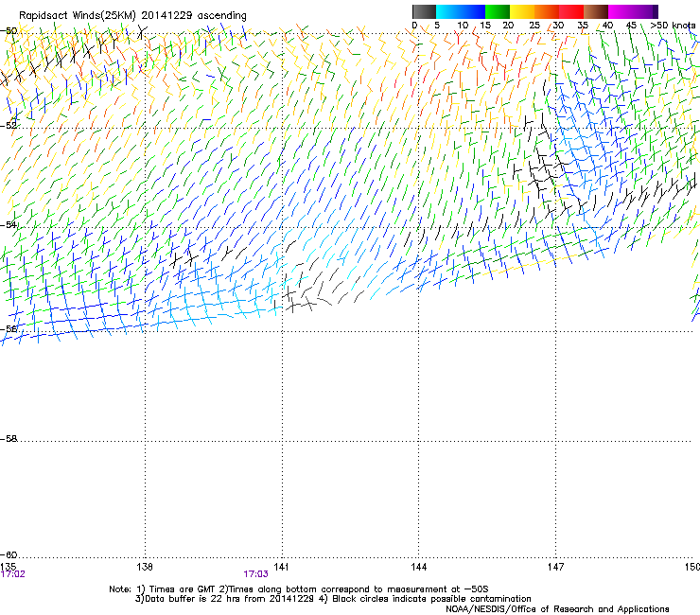Choose the magenta 40-45 knots legend swatch

tap(621, 11)
